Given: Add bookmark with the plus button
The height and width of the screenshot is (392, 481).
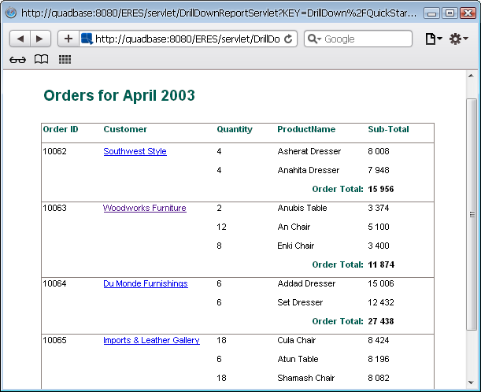Looking at the screenshot, I should tap(68, 39).
